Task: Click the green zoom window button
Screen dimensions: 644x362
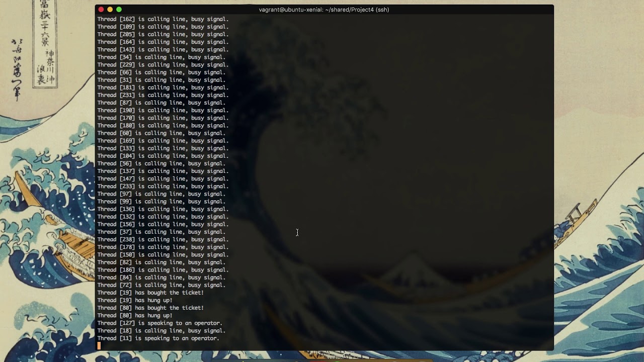Action: tap(119, 10)
